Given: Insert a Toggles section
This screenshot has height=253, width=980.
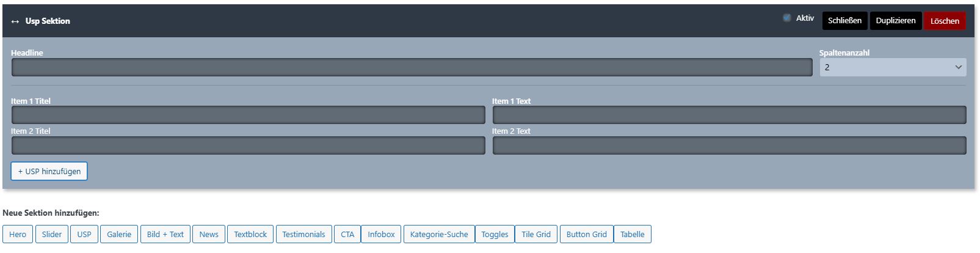Looking at the screenshot, I should tap(495, 234).
